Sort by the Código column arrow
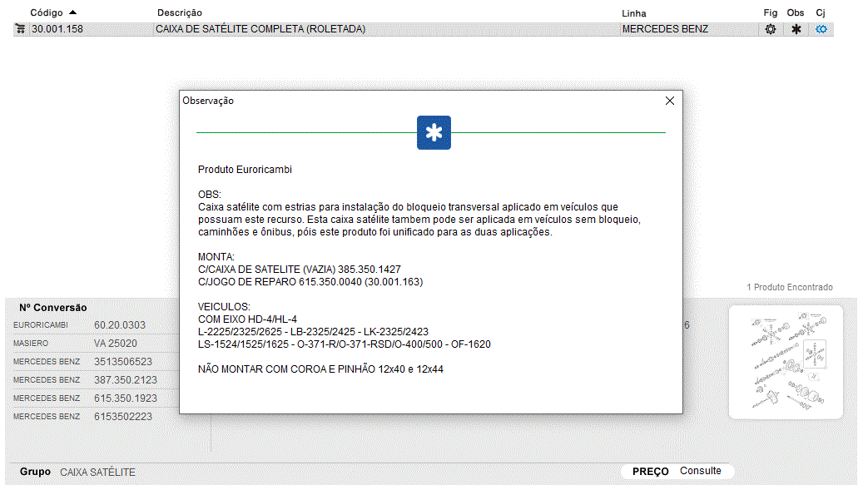 click(72, 12)
